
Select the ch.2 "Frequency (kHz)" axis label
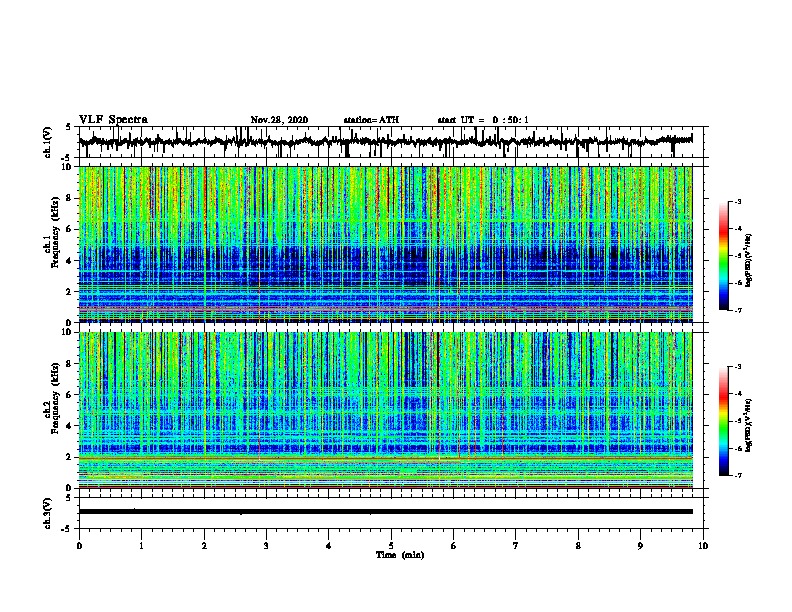tap(55, 398)
